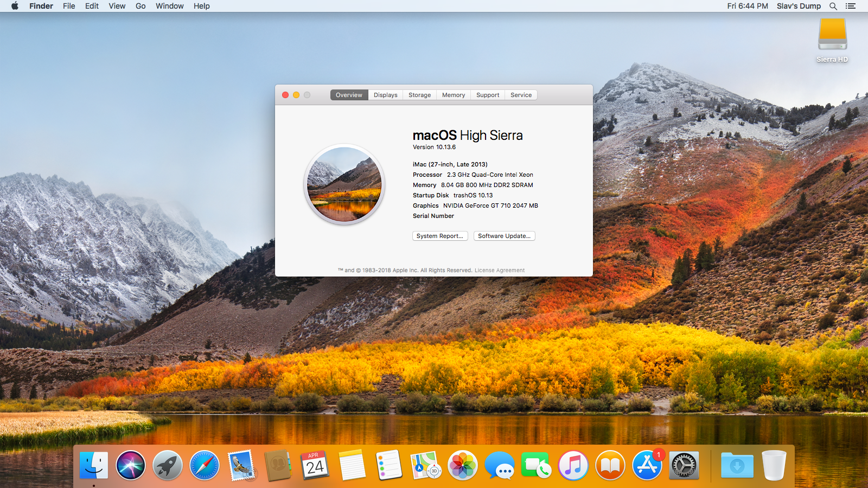Open Launchpad rocket icon
868x488 pixels.
pos(168,466)
